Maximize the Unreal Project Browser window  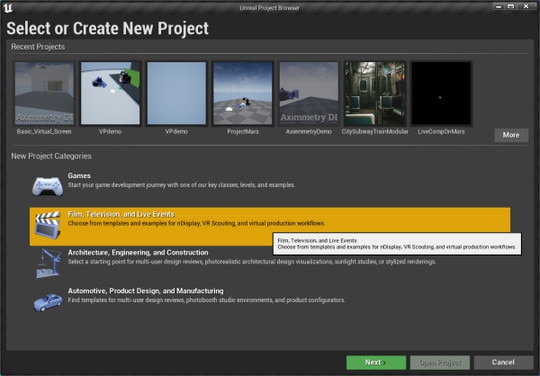511,6
